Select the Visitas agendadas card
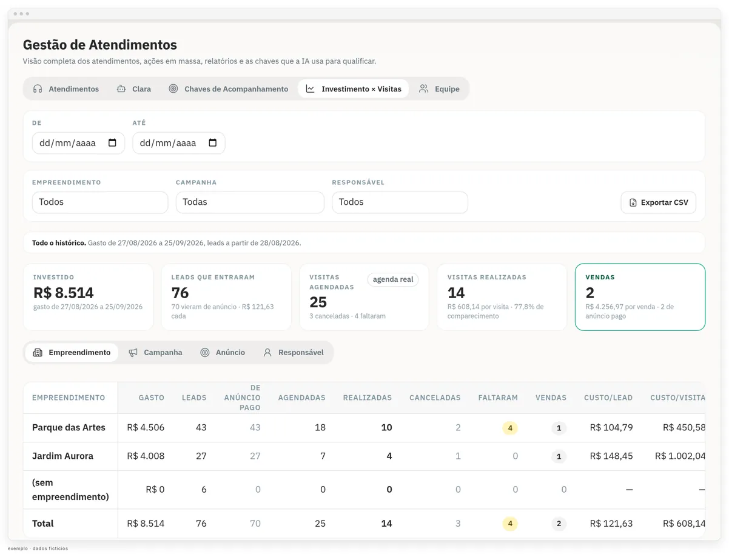 point(364,297)
